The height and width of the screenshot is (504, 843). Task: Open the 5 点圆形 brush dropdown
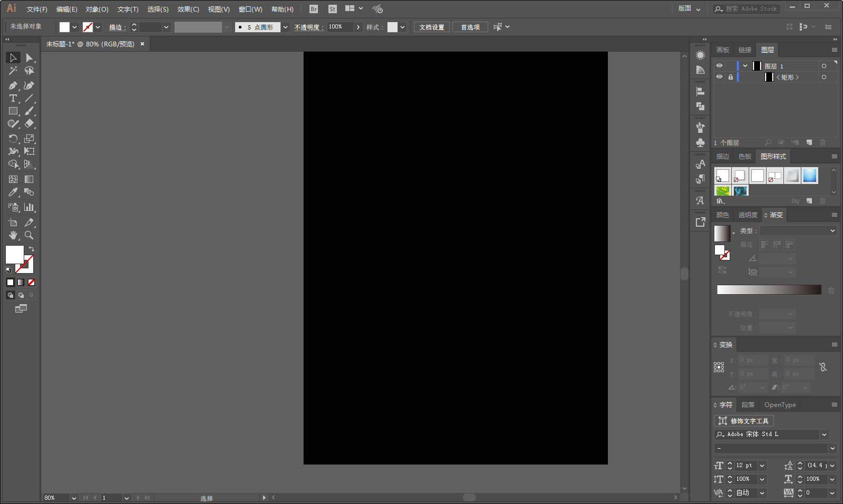point(285,27)
